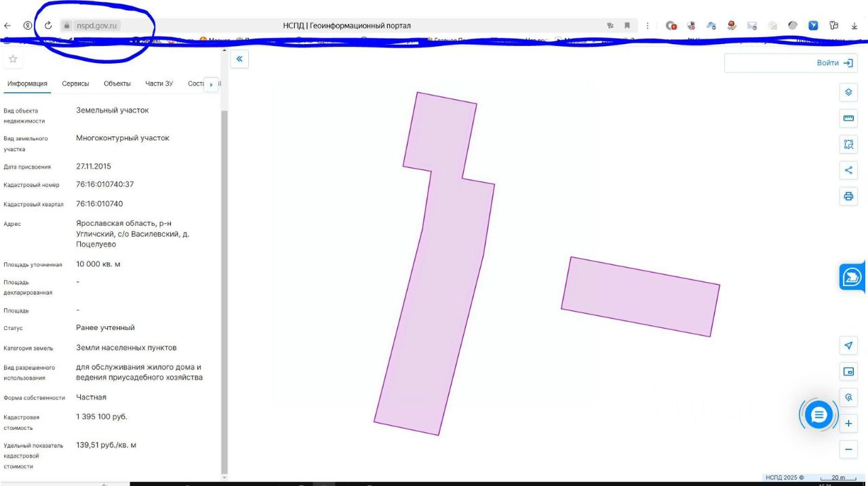Viewport: 868px width, 486px height.
Task: Select the ruler measurement tool
Action: [x=848, y=118]
